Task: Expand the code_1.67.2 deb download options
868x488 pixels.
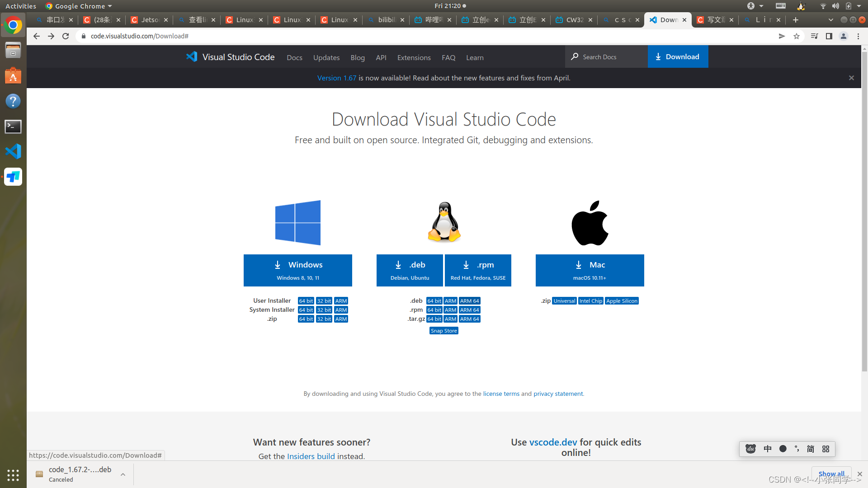Action: 123,474
